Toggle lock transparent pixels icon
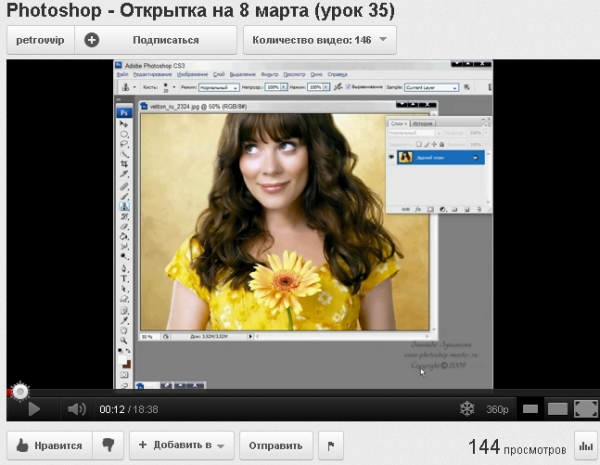 click(x=419, y=144)
